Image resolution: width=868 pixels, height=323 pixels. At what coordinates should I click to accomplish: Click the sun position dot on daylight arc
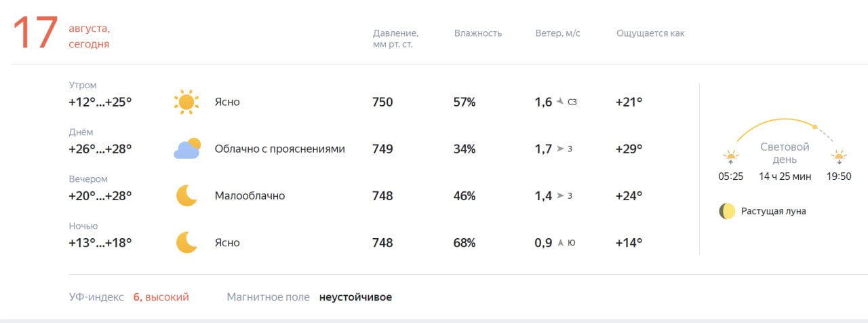pyautogui.click(x=815, y=126)
